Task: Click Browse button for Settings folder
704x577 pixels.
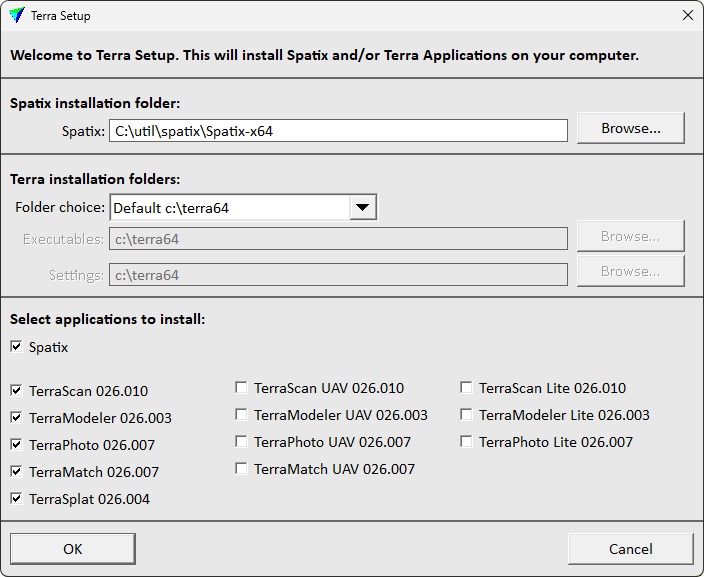Action: (x=630, y=271)
